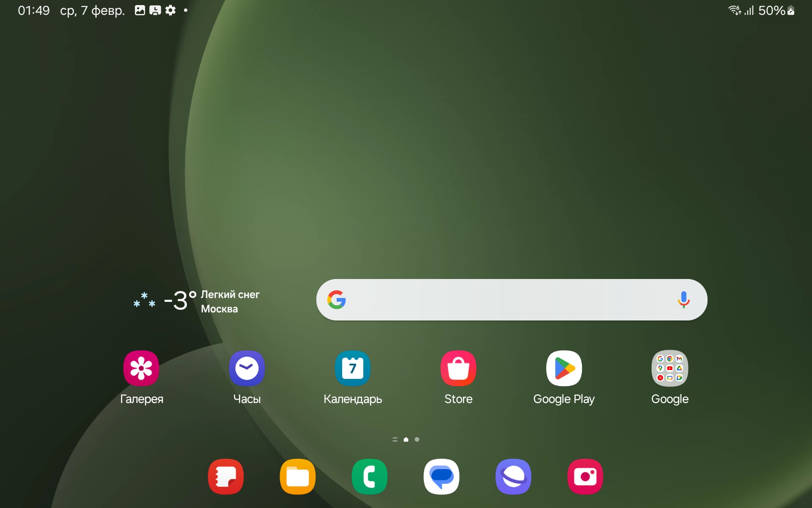Open the Messages app in dock
Image resolution: width=812 pixels, height=508 pixels.
pos(442,477)
